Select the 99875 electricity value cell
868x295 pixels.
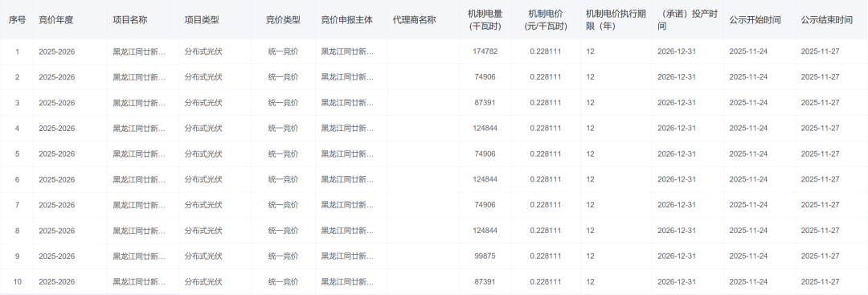(x=485, y=256)
